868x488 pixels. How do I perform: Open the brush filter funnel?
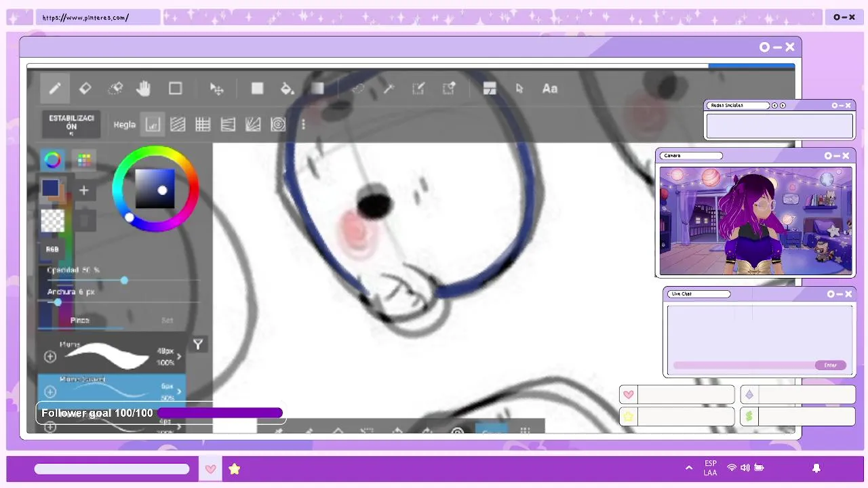tap(197, 344)
